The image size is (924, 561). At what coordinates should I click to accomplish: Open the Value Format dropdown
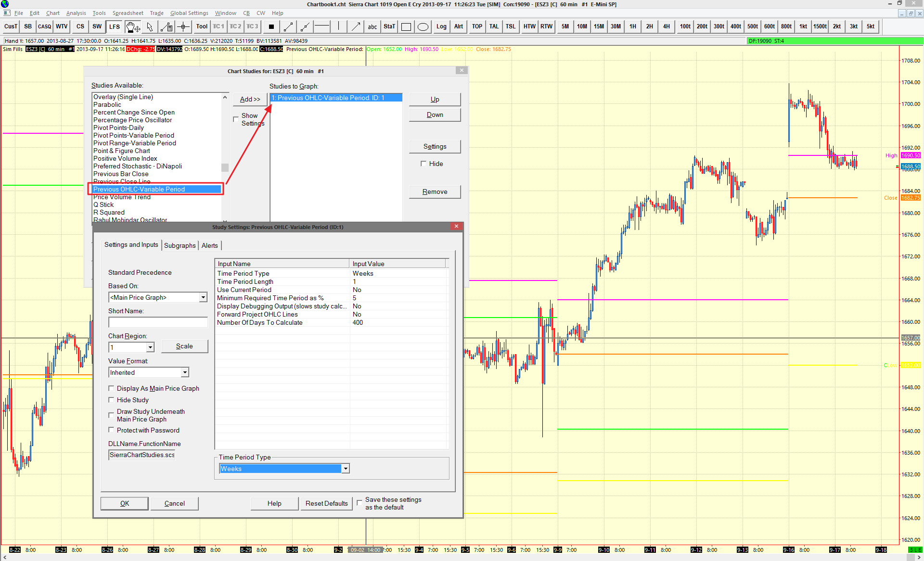185,372
